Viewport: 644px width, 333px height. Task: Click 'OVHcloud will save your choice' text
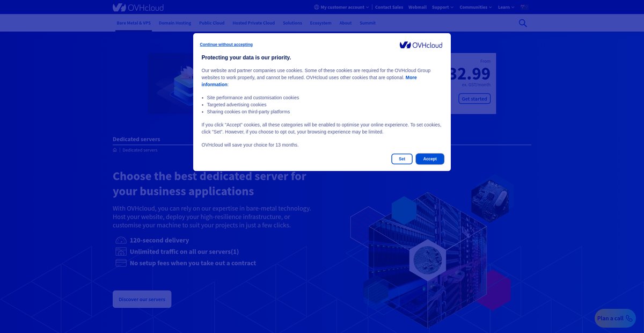(x=250, y=145)
